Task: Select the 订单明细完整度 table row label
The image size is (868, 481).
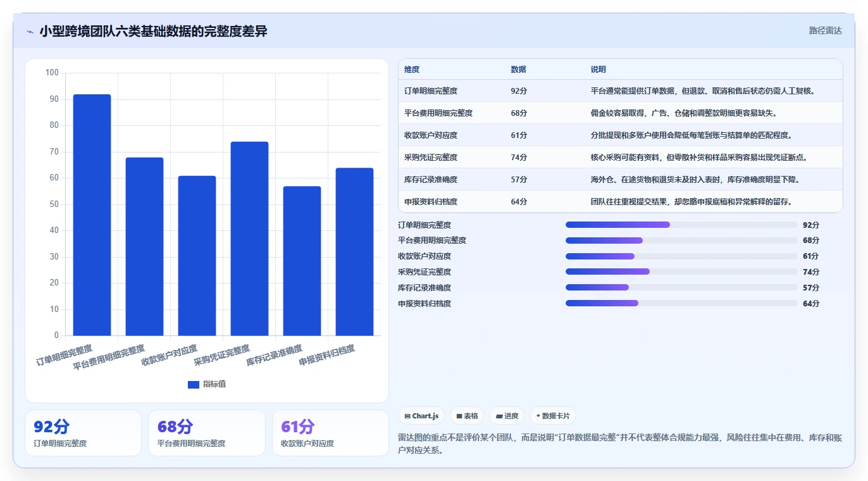Action: (x=431, y=91)
